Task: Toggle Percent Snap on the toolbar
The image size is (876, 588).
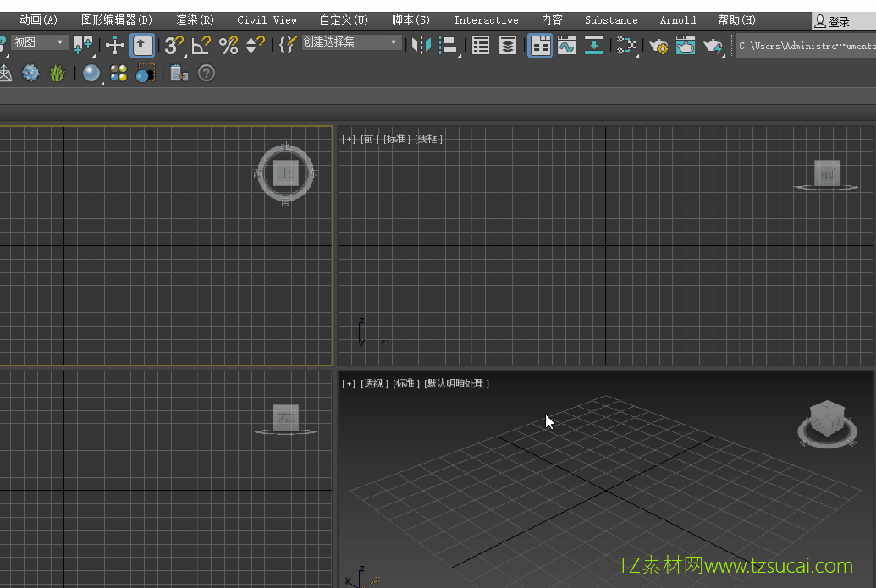Action: pos(228,45)
